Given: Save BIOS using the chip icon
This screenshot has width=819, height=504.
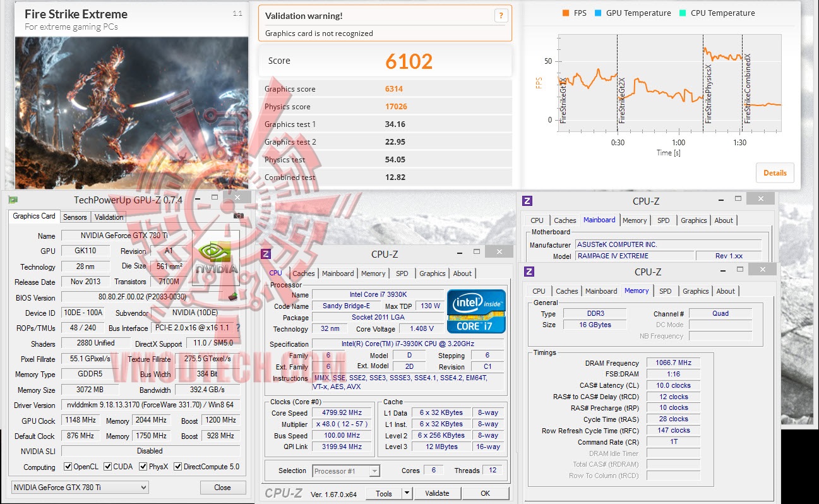Looking at the screenshot, I should tap(233, 296).
